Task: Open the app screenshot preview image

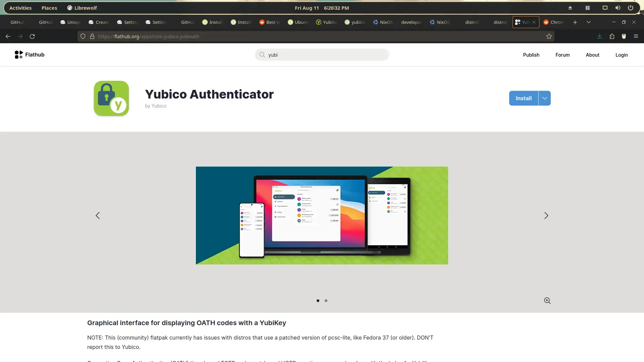Action: (x=322, y=216)
